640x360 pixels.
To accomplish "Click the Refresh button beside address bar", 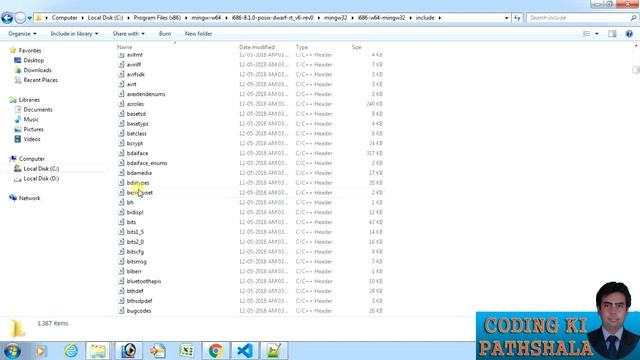I will click(517, 18).
